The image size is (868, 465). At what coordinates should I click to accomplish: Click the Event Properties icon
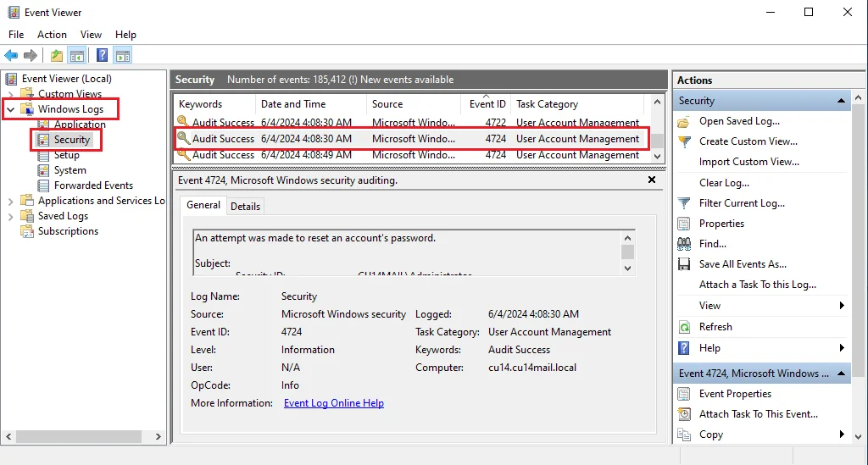pos(684,394)
